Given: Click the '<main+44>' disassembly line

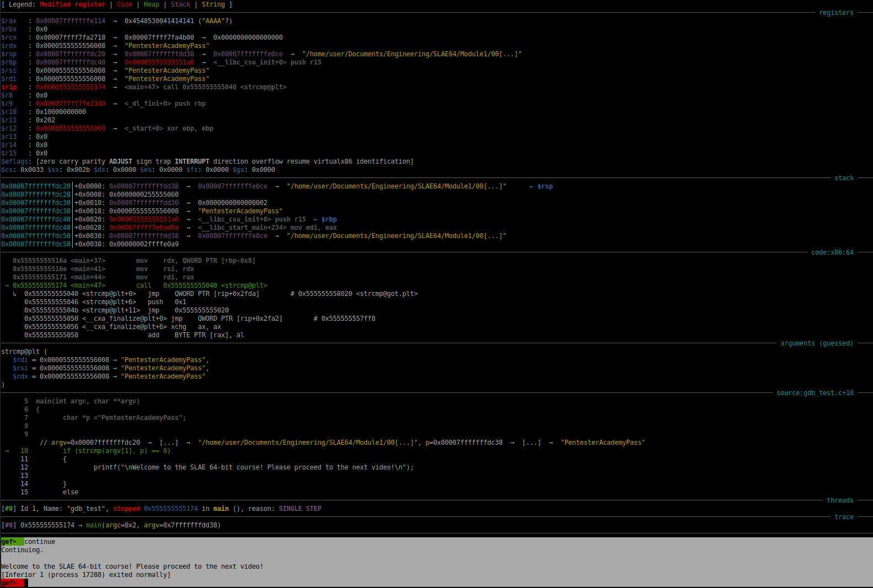Looking at the screenshot, I should tap(104, 277).
